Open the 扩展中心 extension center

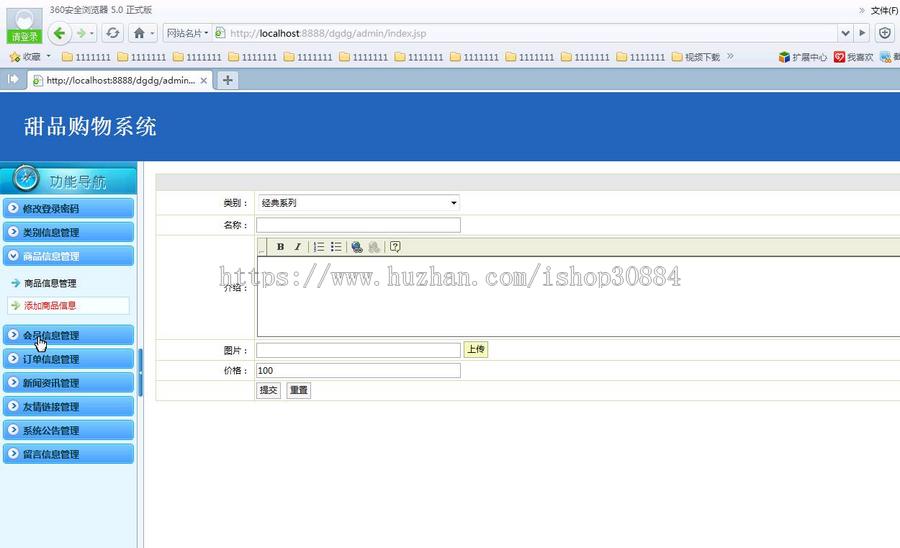[x=802, y=57]
